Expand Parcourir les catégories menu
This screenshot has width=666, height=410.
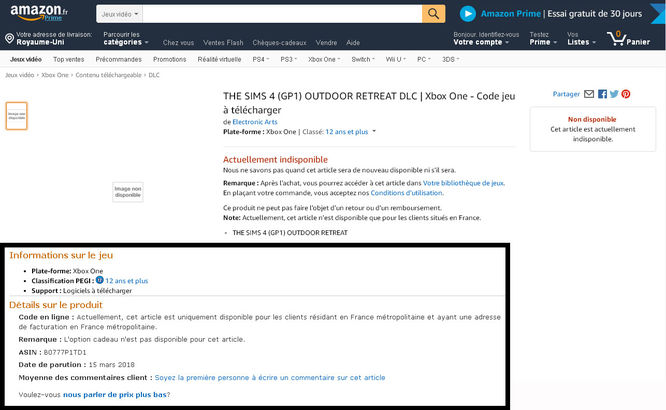tap(126, 39)
